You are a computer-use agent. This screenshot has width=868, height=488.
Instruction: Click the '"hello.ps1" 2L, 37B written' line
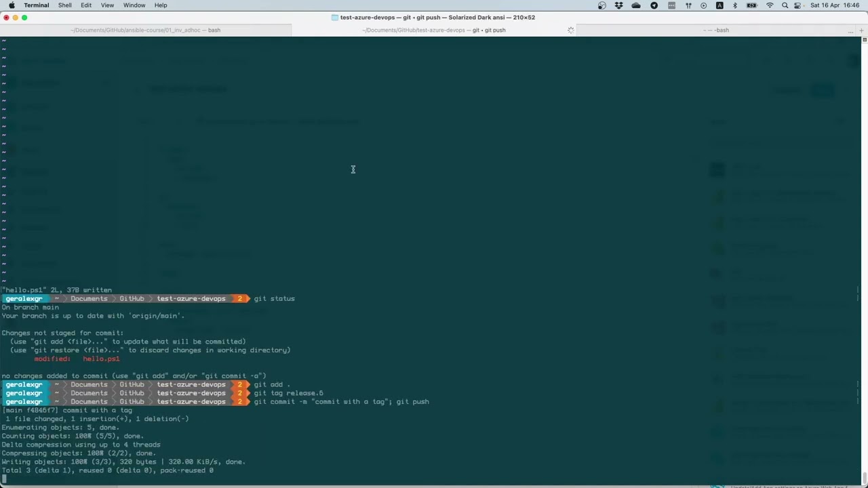[x=56, y=290]
